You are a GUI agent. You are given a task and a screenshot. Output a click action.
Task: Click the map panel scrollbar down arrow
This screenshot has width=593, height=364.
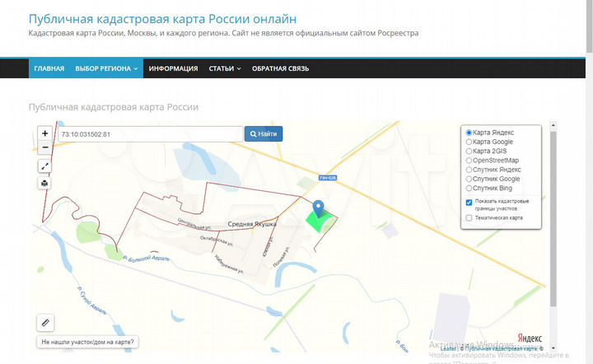(x=553, y=348)
